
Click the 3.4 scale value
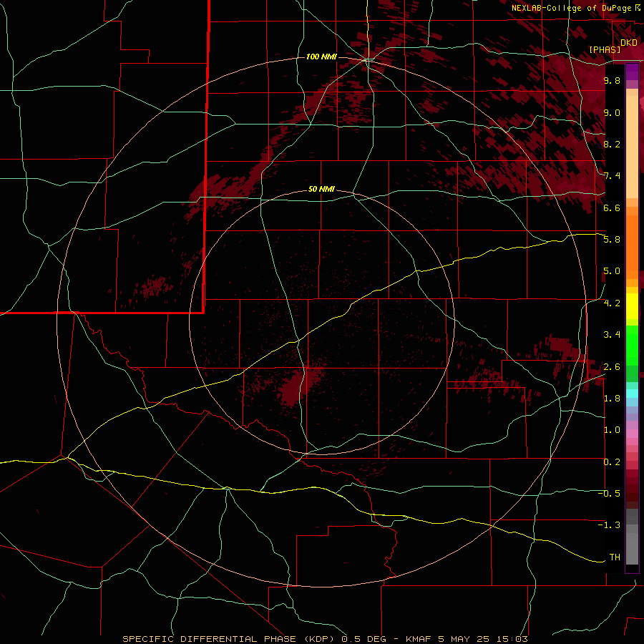tap(612, 335)
